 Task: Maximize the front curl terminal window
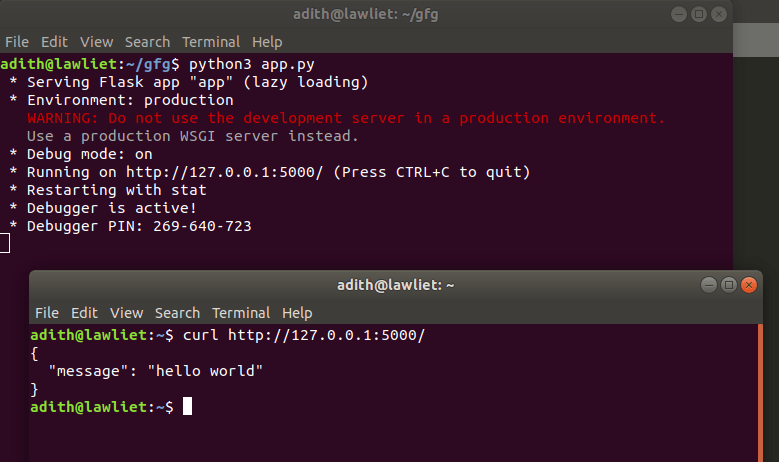point(728,285)
